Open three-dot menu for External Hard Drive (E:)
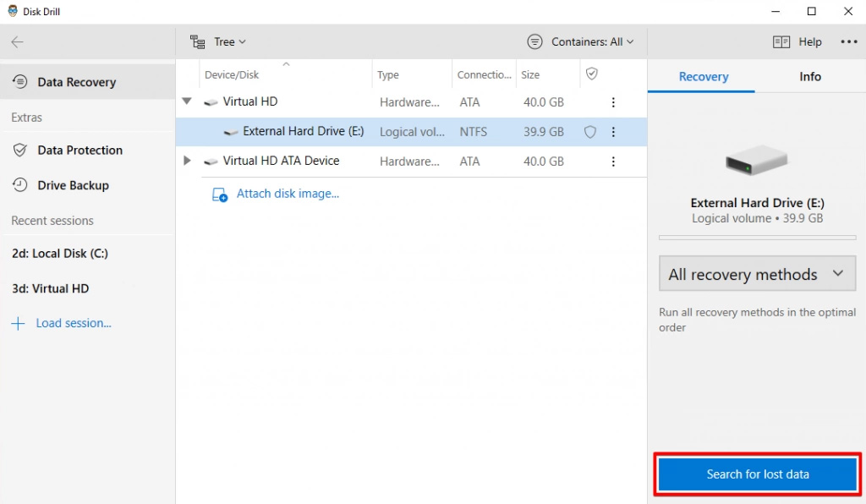866x504 pixels. [x=613, y=132]
